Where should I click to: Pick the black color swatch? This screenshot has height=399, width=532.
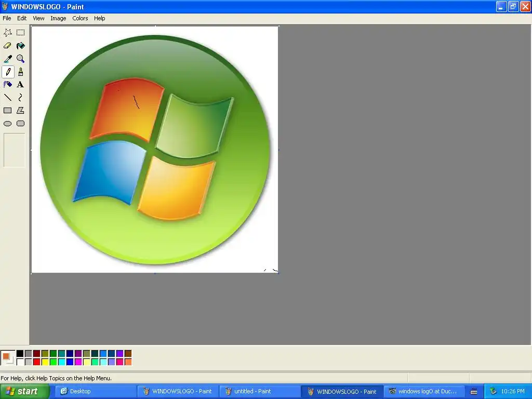20,354
